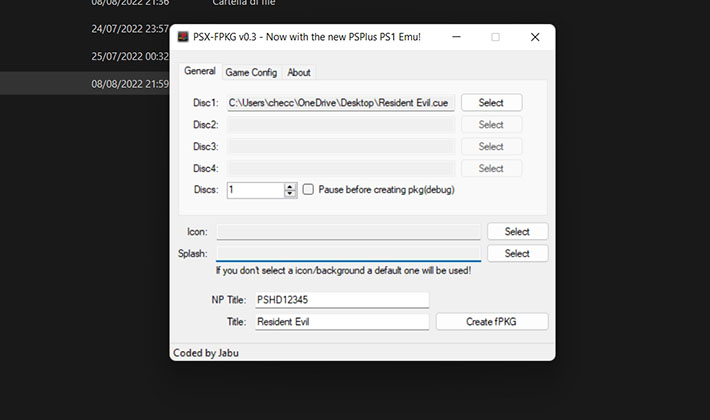Click the Splash path field
The image size is (710, 420).
(348, 253)
